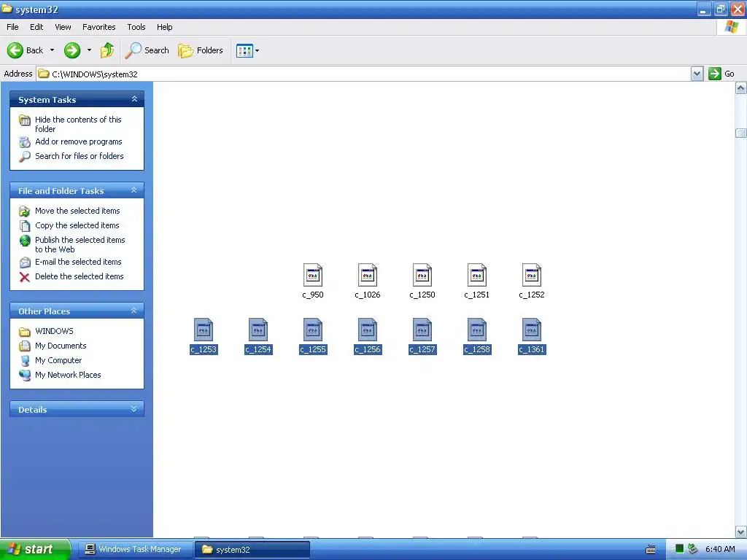The image size is (747, 560).
Task: Click system32 taskbar button
Action: [x=252, y=550]
